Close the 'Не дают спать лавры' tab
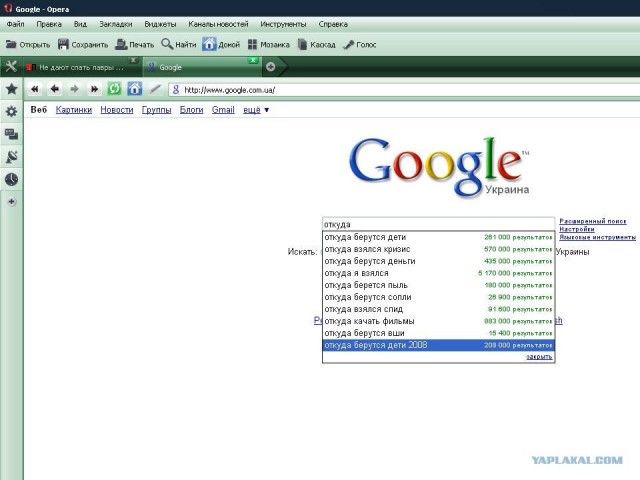 click(133, 60)
